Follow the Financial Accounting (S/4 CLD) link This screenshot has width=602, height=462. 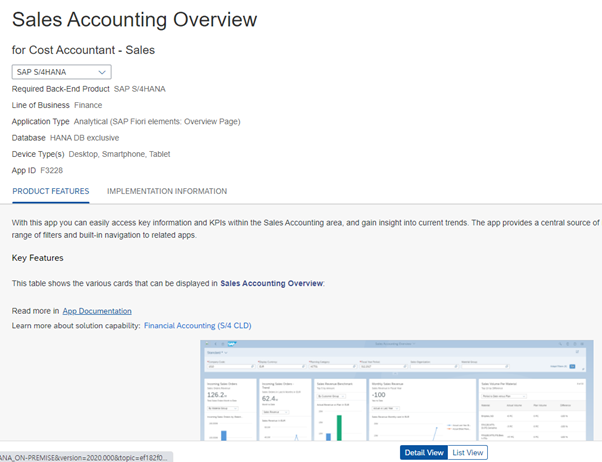(198, 326)
